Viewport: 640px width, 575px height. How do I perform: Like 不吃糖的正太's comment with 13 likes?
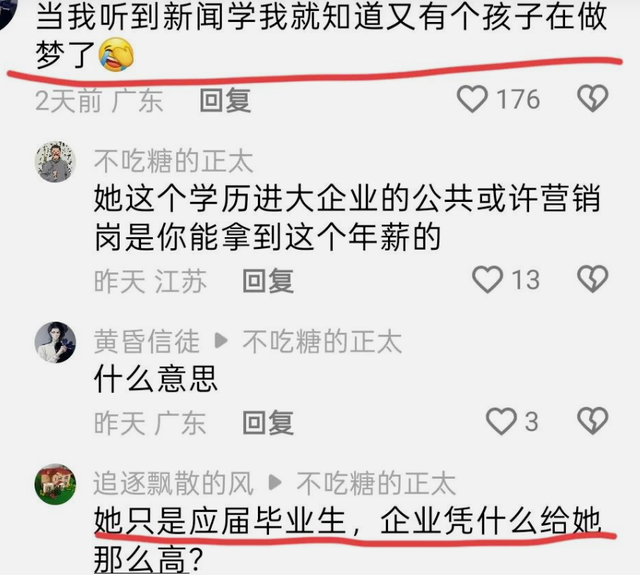(x=487, y=280)
